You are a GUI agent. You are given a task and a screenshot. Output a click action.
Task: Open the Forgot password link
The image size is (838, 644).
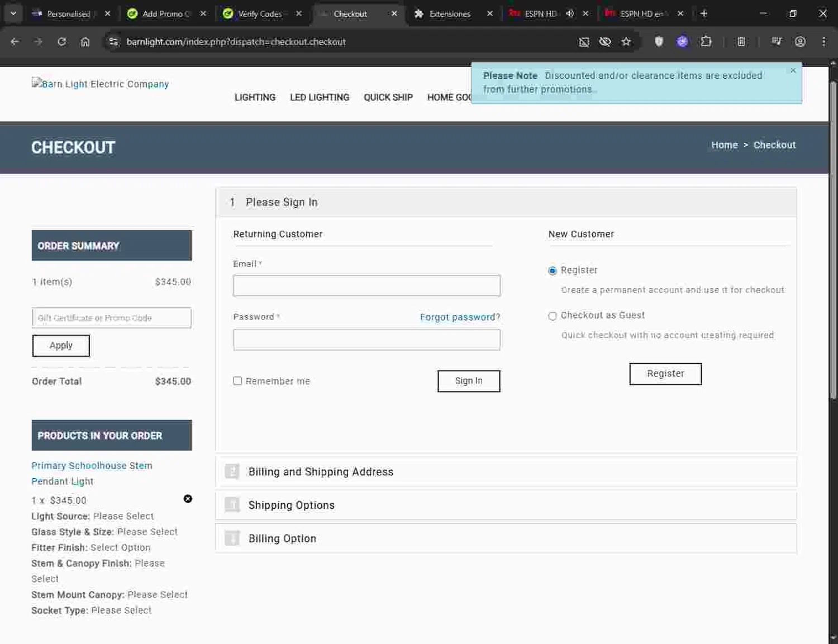460,317
